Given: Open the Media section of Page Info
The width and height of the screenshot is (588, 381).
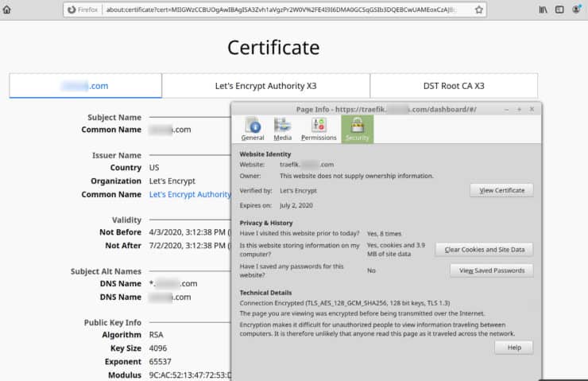Looking at the screenshot, I should click(x=282, y=129).
